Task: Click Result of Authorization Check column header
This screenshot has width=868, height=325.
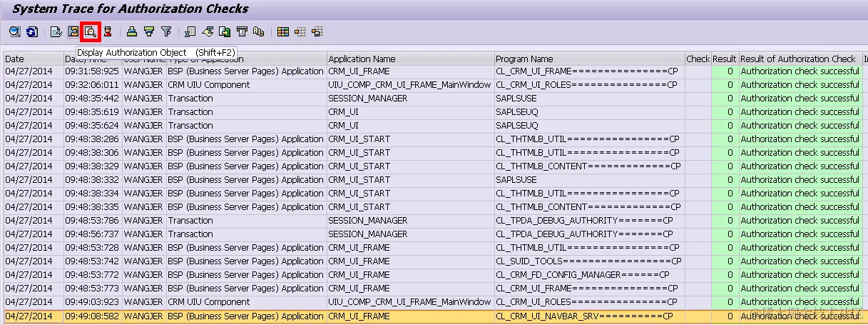Action: tap(800, 59)
